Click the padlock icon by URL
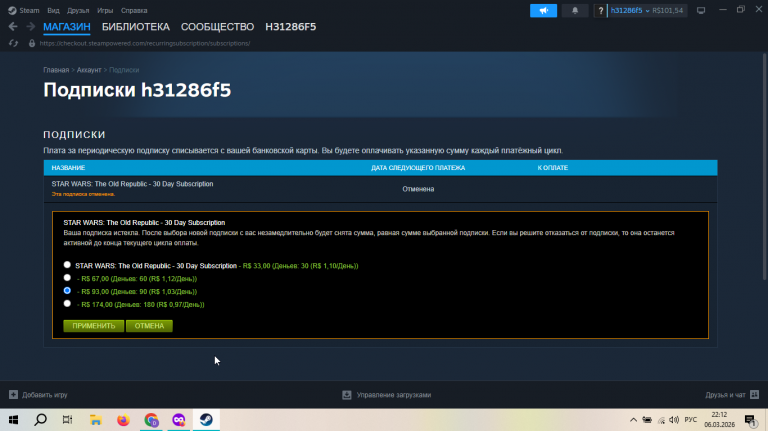 click(32, 43)
